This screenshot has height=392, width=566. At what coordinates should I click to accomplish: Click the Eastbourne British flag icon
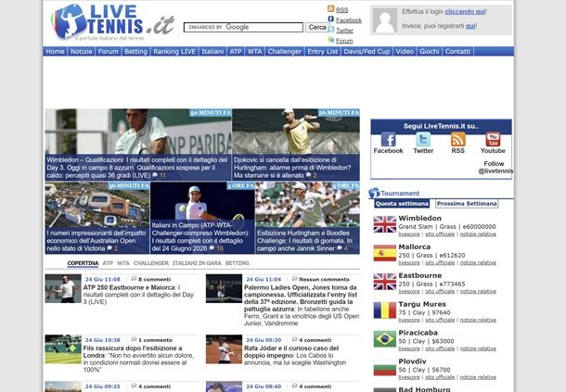384,282
